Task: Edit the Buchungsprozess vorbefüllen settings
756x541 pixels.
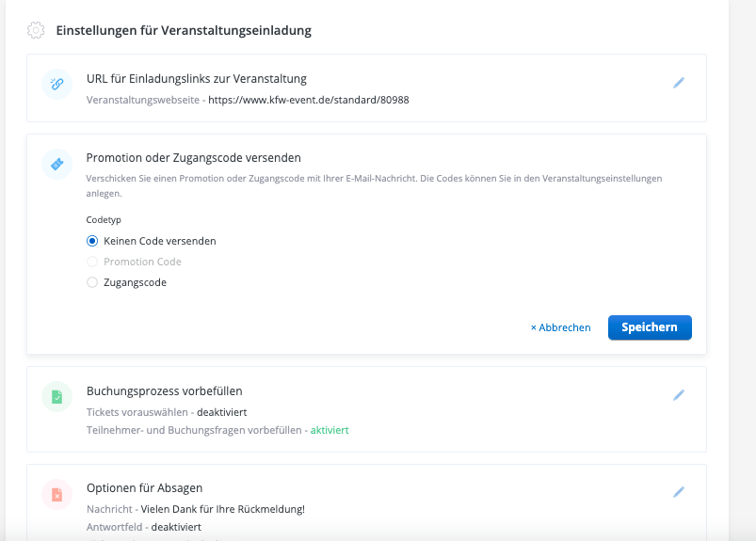Action: [x=678, y=395]
